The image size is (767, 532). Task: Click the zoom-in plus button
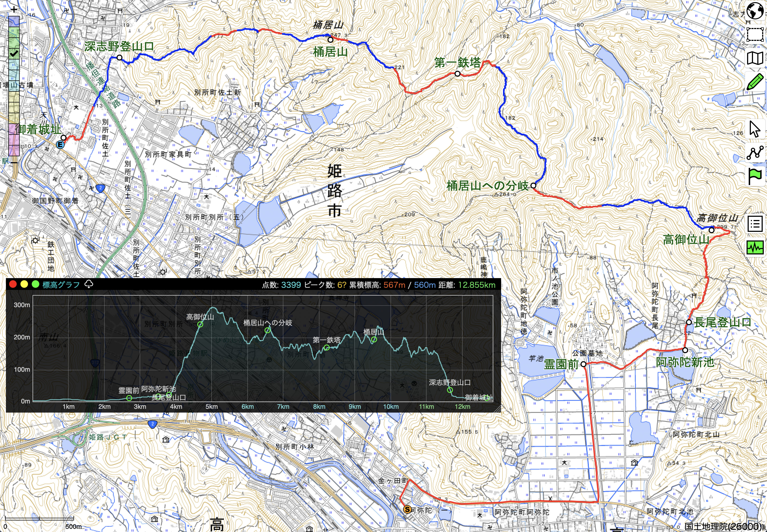coord(14,10)
